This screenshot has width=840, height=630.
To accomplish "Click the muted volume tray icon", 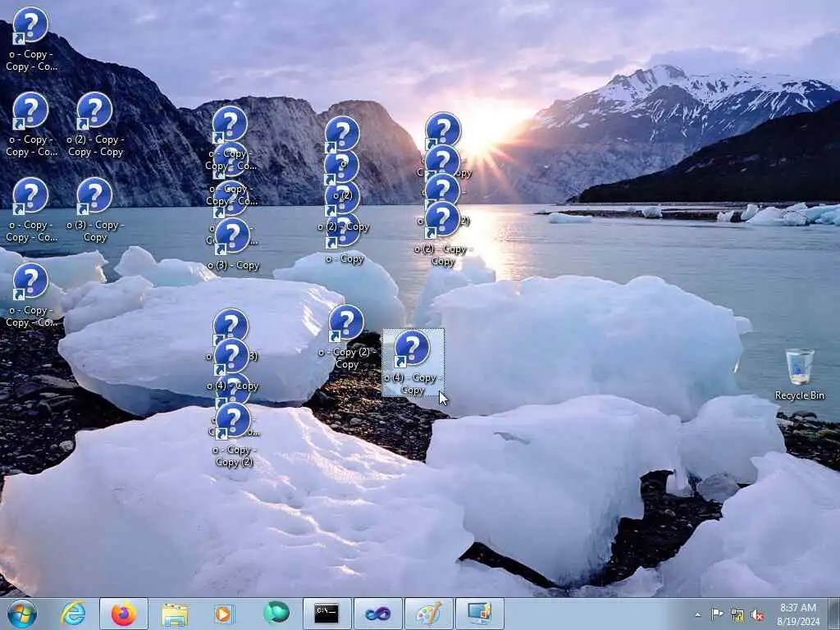I will pos(757,615).
